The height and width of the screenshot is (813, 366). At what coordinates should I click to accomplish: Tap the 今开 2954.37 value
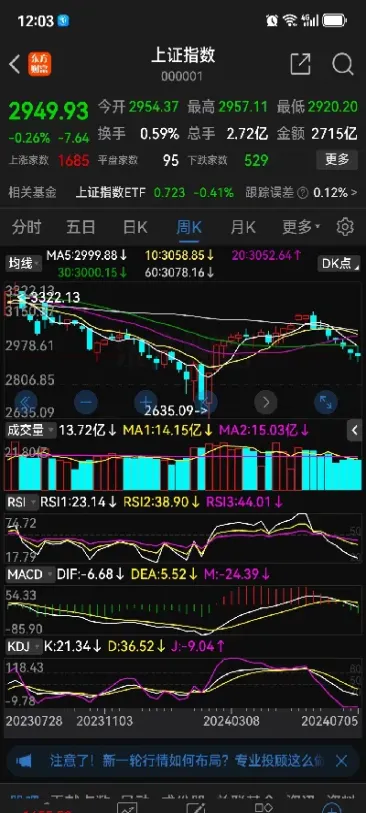click(x=153, y=107)
